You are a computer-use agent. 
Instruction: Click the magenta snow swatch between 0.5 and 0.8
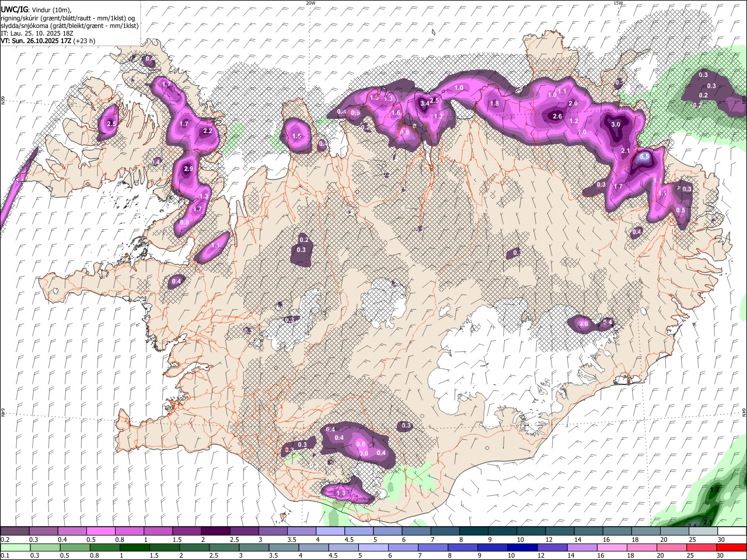101,531
